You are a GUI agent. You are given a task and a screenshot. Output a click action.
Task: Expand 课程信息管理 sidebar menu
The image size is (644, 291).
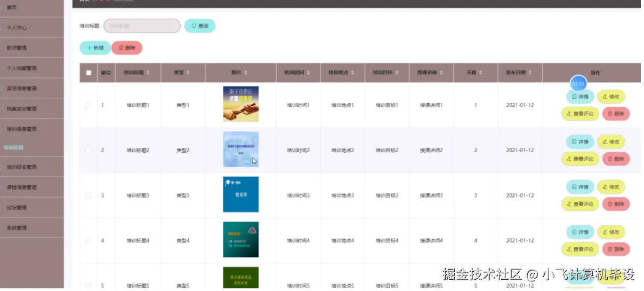(32, 187)
